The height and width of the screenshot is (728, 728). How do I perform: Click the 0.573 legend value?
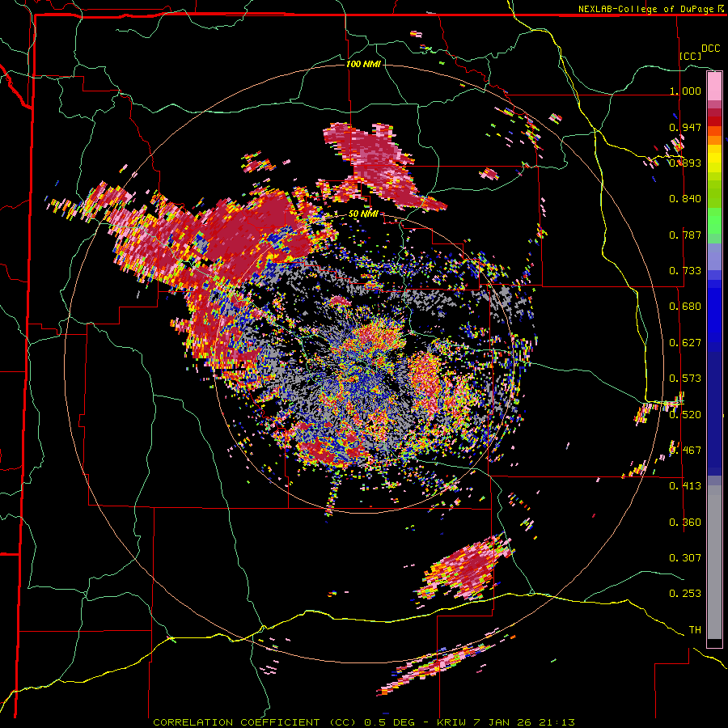(685, 379)
